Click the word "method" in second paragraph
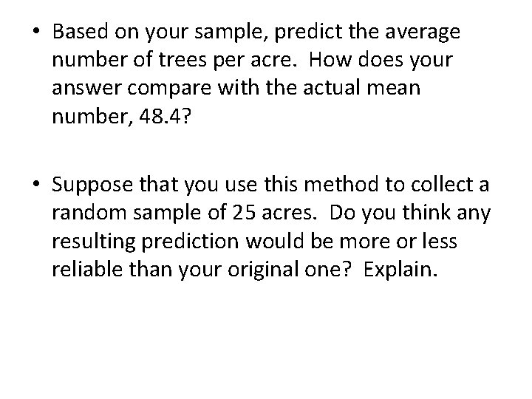This screenshot has height=399, width=532. 341,184
